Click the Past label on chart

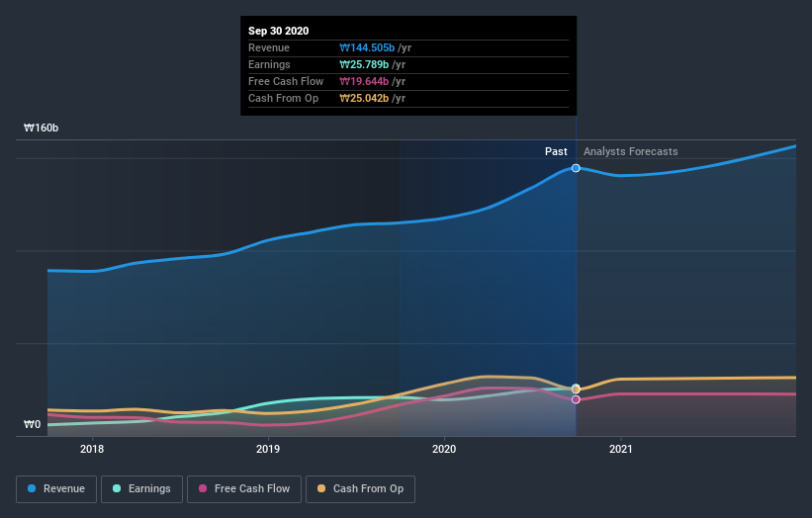(x=556, y=151)
